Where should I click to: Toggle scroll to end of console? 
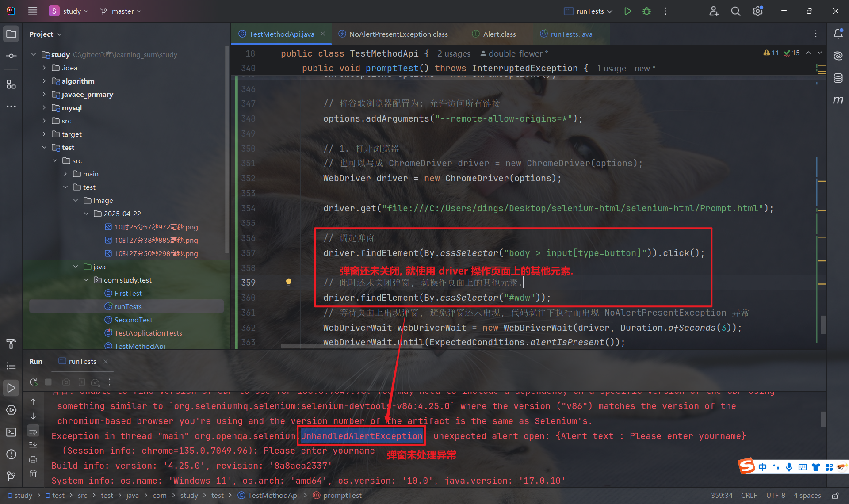[33, 445]
